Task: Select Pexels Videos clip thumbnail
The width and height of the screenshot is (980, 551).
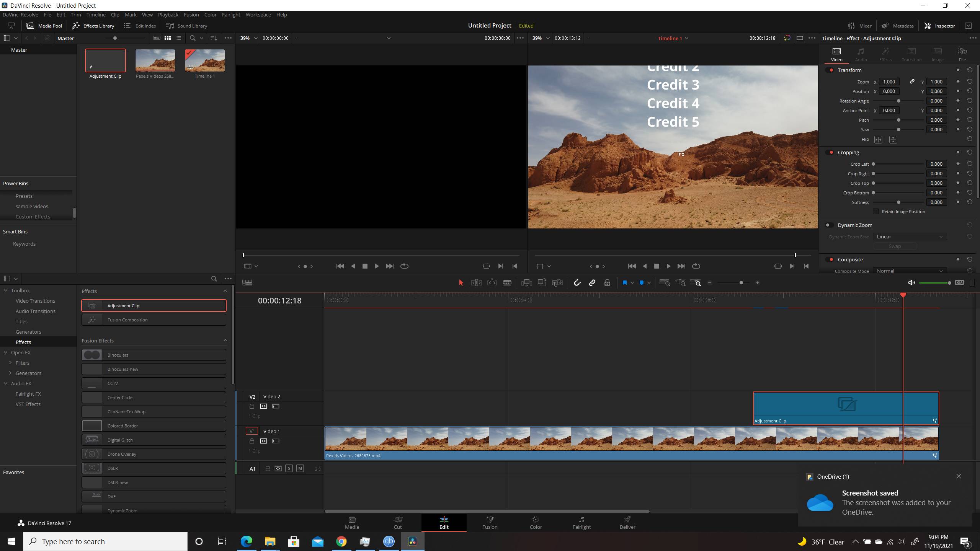Action: pos(155,60)
